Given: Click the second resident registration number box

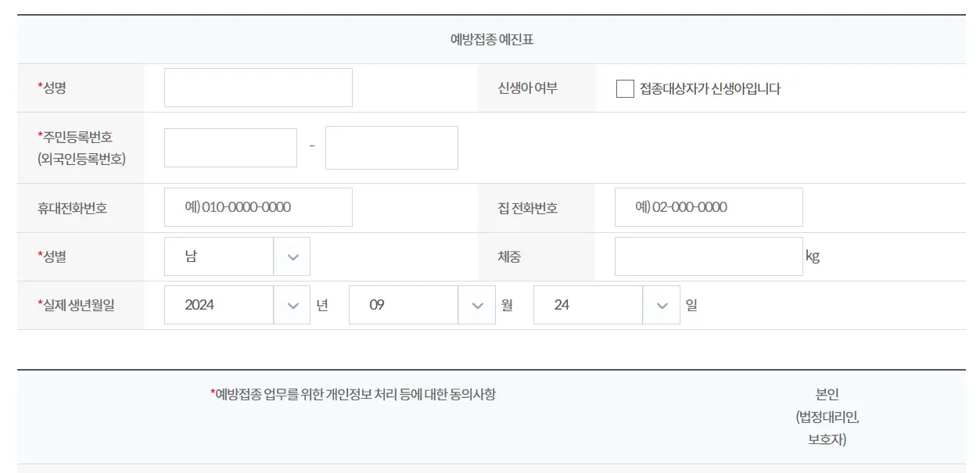Looking at the screenshot, I should pos(391,147).
